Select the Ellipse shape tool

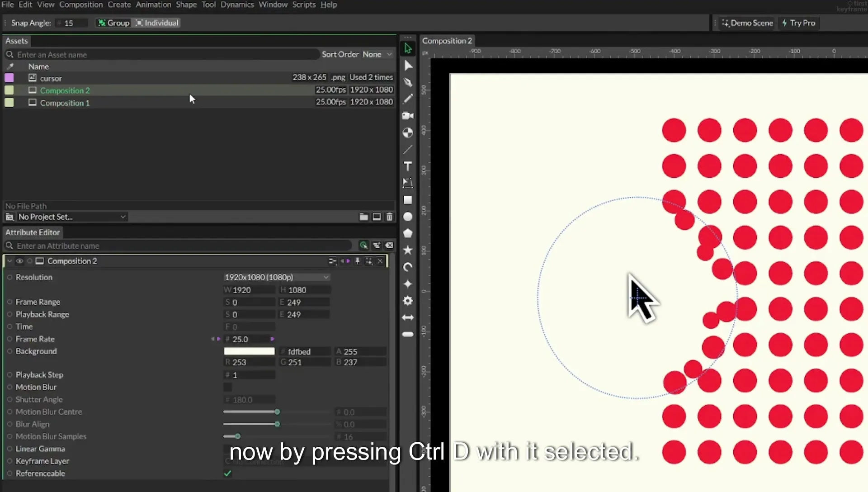(408, 217)
